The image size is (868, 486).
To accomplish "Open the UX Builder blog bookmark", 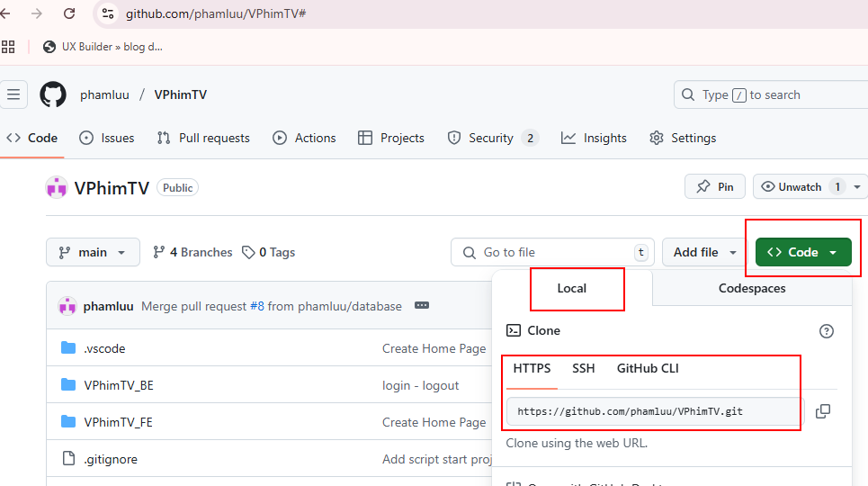I will [x=103, y=47].
